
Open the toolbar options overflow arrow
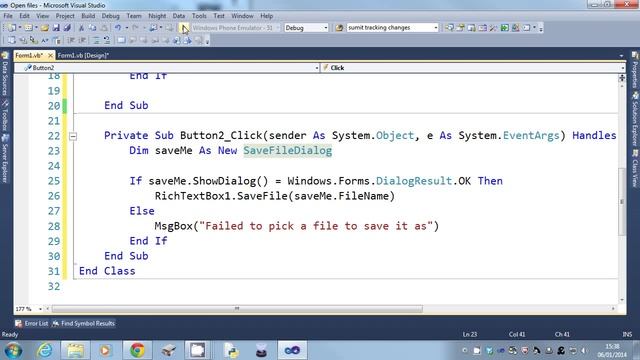[x=541, y=28]
